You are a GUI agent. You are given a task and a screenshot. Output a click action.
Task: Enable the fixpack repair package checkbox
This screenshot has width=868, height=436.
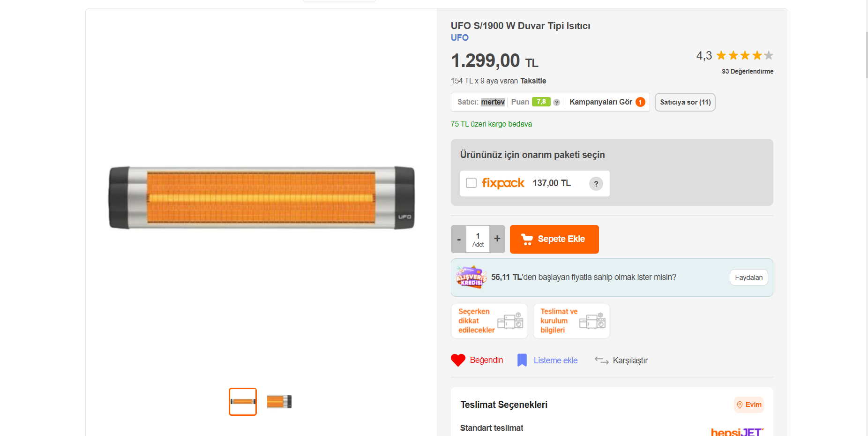pyautogui.click(x=471, y=183)
